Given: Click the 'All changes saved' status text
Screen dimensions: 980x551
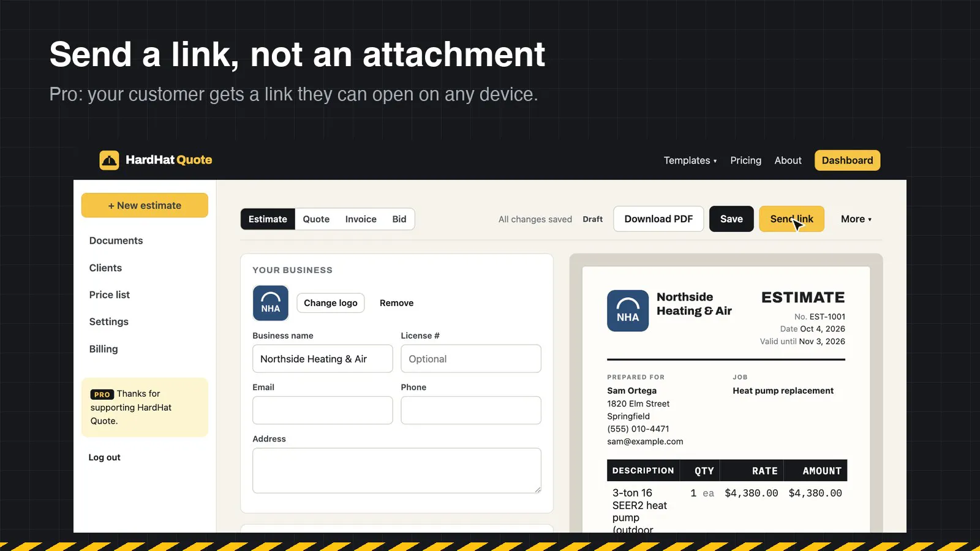Looking at the screenshot, I should pos(535,219).
